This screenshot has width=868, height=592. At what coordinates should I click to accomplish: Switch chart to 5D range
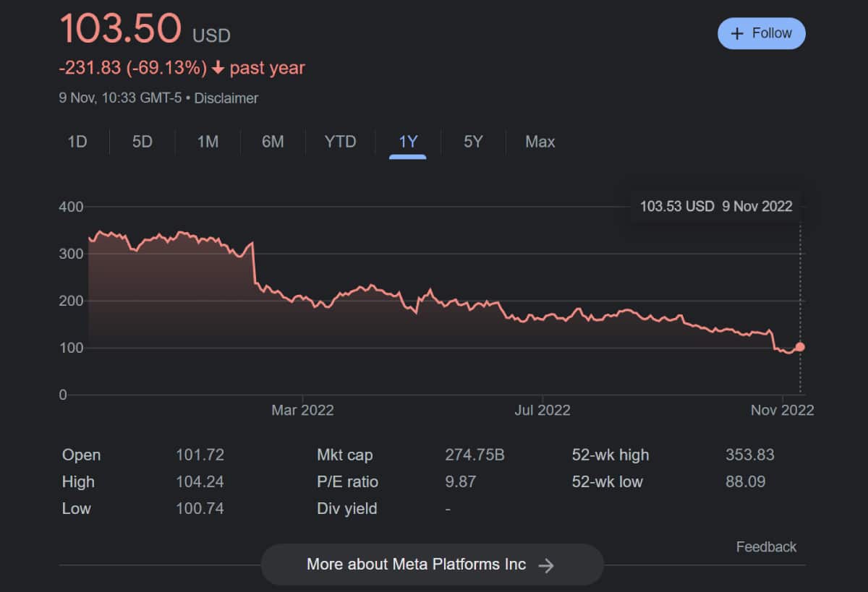(142, 142)
